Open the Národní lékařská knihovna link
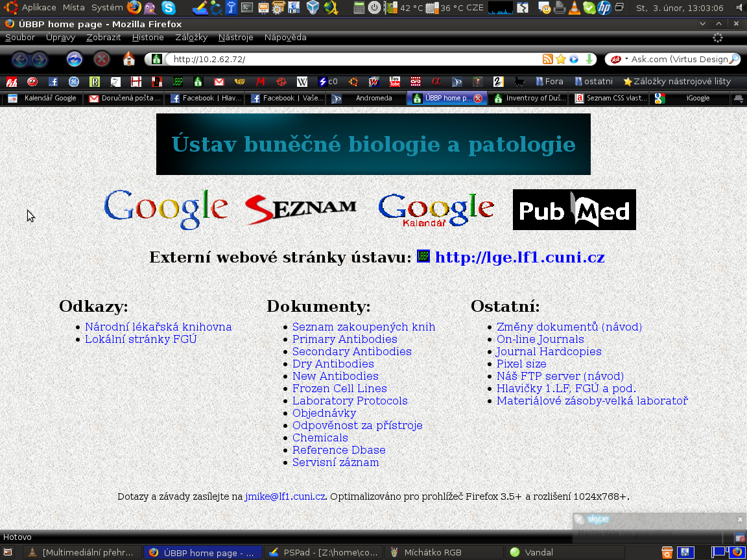The image size is (747, 560). tap(158, 327)
